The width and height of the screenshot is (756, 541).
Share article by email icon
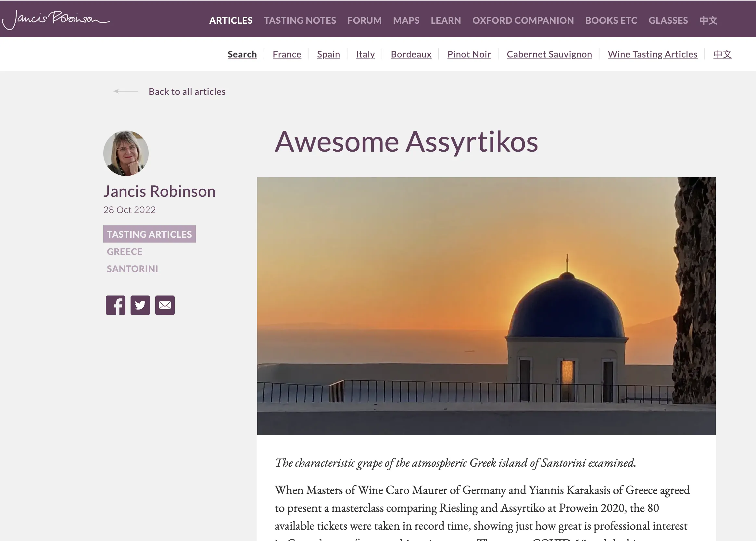tap(165, 305)
